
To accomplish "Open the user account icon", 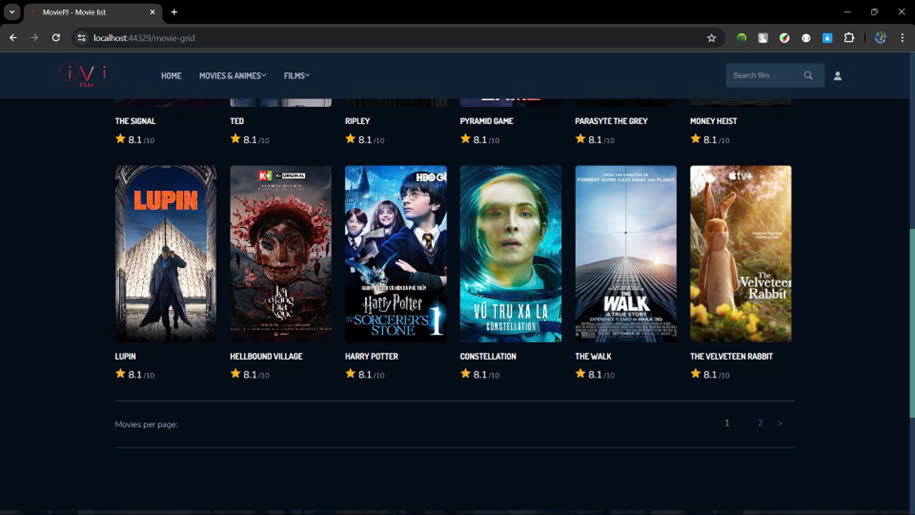I will click(837, 76).
